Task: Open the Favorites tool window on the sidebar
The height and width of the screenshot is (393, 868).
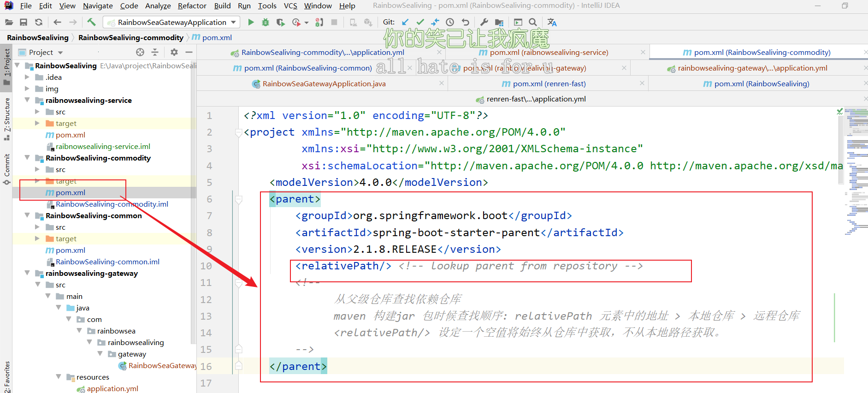Action: (x=6, y=376)
